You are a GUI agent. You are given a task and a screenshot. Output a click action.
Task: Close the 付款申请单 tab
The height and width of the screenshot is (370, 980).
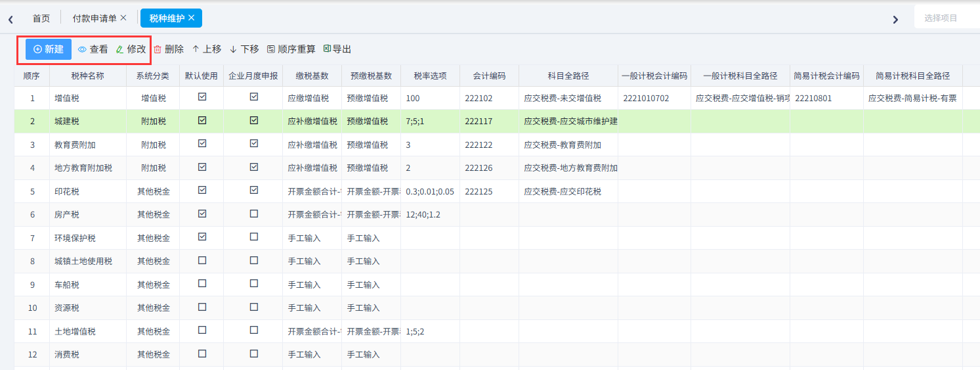[x=123, y=18]
